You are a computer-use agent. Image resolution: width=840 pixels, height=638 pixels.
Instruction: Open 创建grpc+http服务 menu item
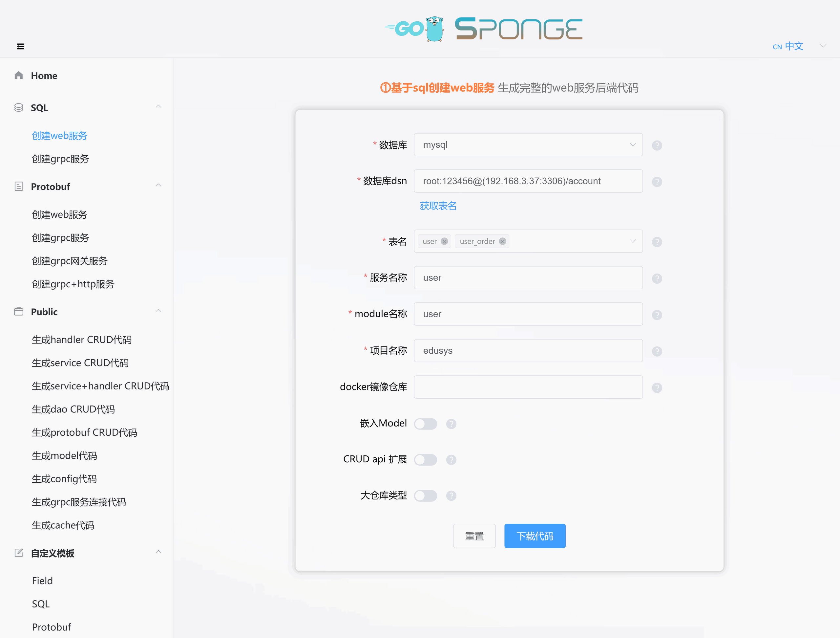coord(73,284)
